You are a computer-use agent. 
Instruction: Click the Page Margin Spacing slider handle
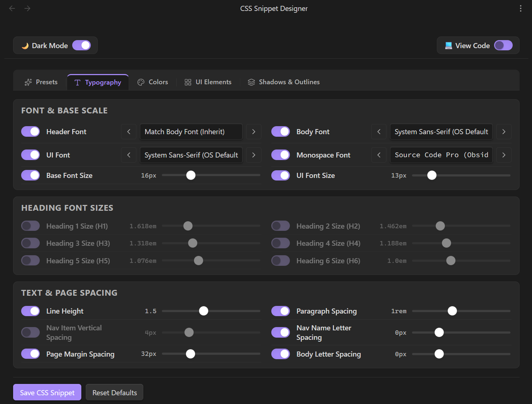coord(190,354)
